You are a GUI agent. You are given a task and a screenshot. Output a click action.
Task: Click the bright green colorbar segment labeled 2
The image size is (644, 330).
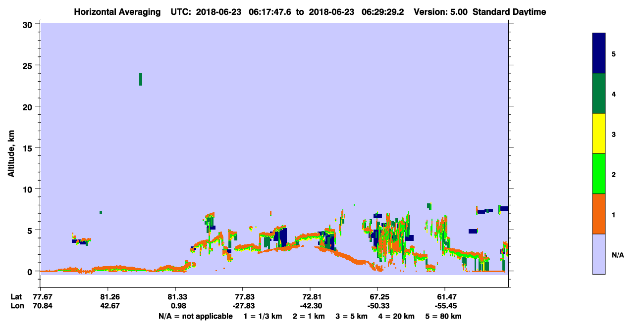coord(599,174)
